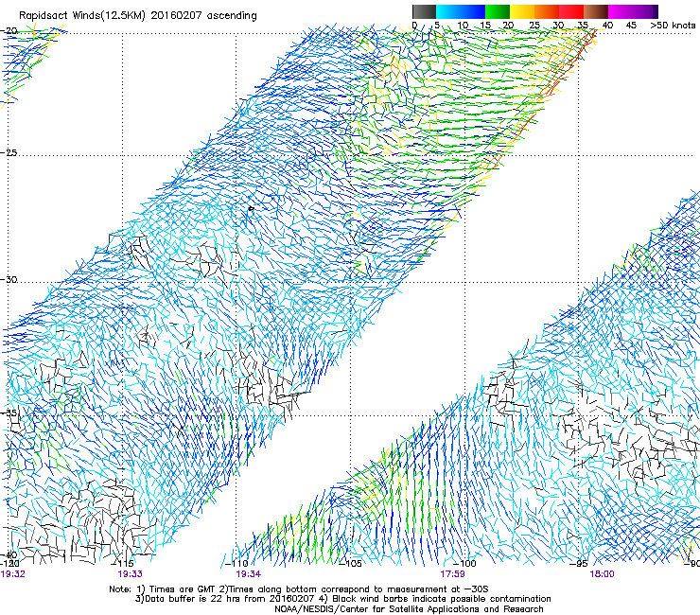Click the 19:34 swath time label

pyautogui.click(x=248, y=574)
